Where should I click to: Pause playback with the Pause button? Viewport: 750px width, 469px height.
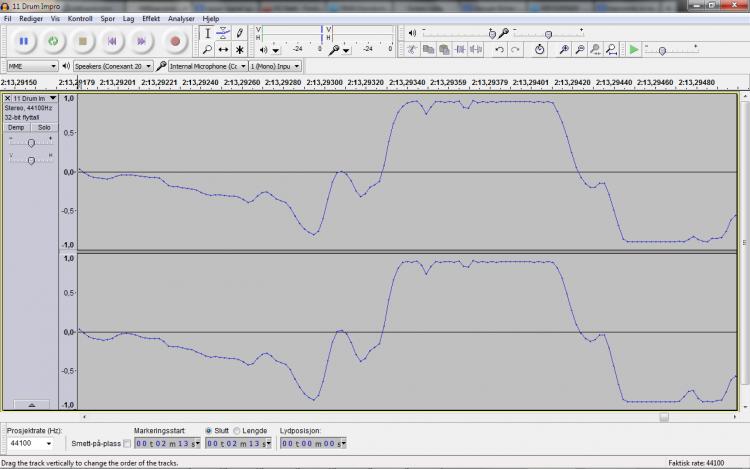point(23,42)
